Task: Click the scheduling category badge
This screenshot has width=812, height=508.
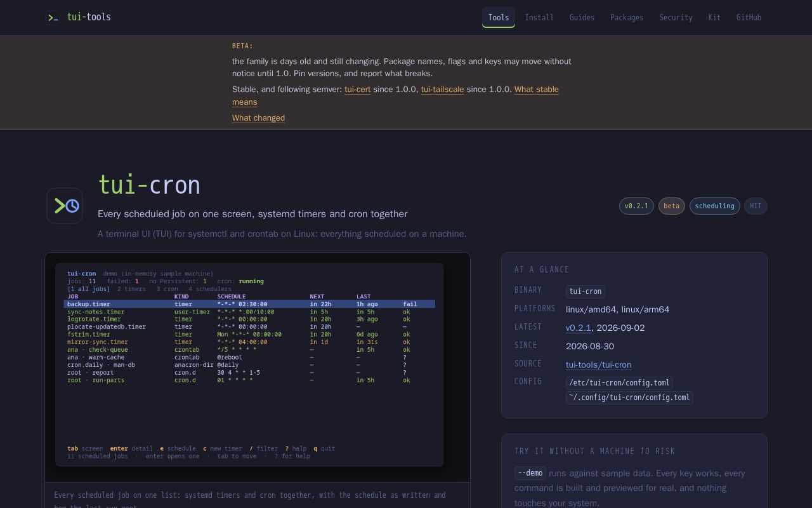Action: click(x=714, y=206)
